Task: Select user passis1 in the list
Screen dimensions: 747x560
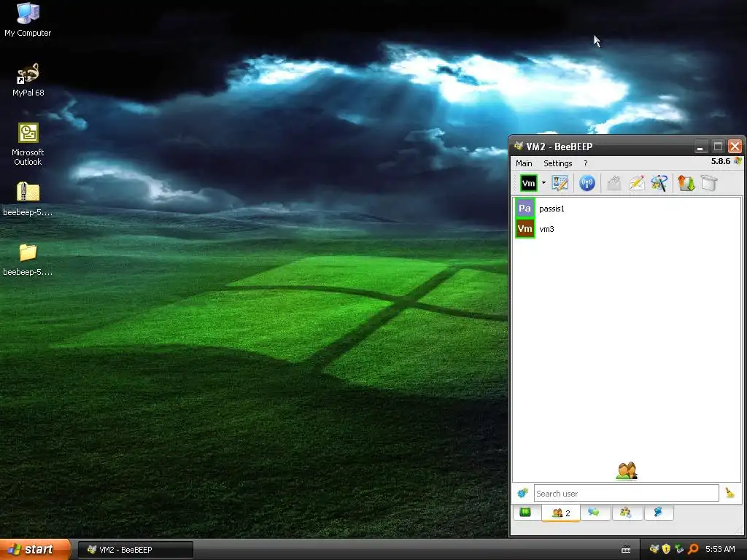Action: pos(627,208)
